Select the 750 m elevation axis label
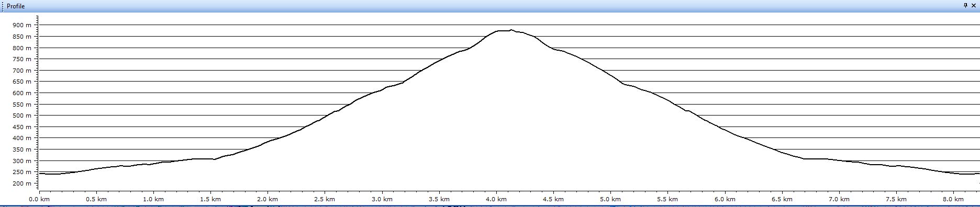 tap(22, 59)
